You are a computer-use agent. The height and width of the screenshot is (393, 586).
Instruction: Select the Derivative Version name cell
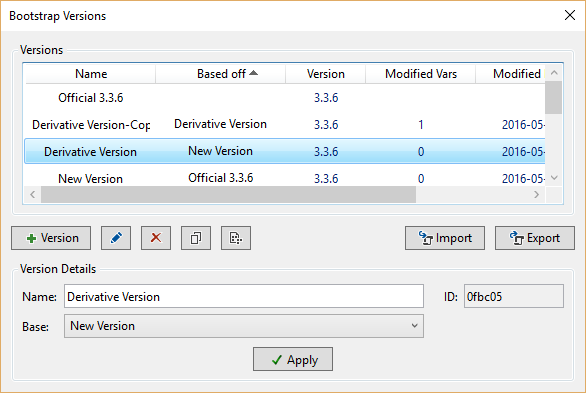[x=90, y=152]
